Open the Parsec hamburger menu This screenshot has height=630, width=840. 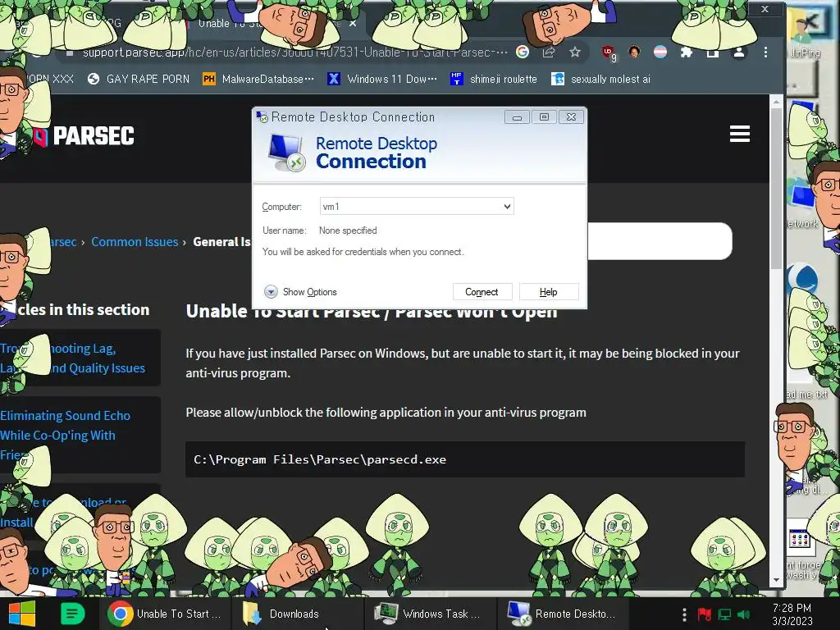(739, 134)
